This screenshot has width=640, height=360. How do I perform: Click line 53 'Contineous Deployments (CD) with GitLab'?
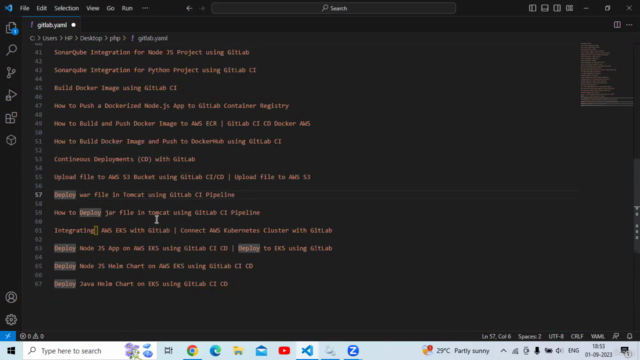[x=124, y=159]
